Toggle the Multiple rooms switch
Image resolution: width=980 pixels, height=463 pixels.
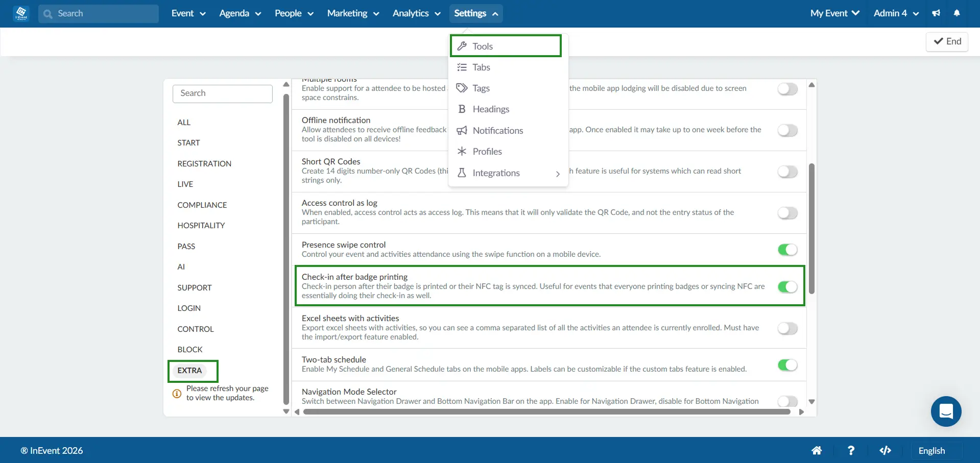[787, 89]
